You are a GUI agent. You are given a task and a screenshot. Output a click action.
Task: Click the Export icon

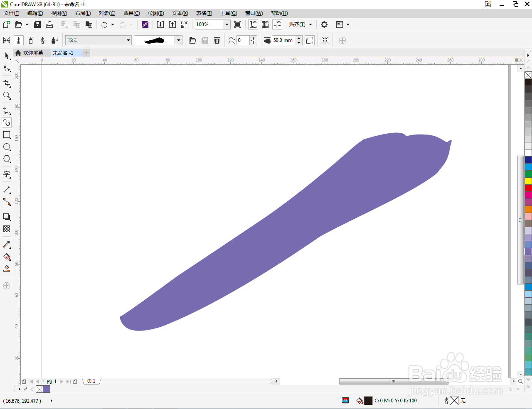[x=172, y=24]
